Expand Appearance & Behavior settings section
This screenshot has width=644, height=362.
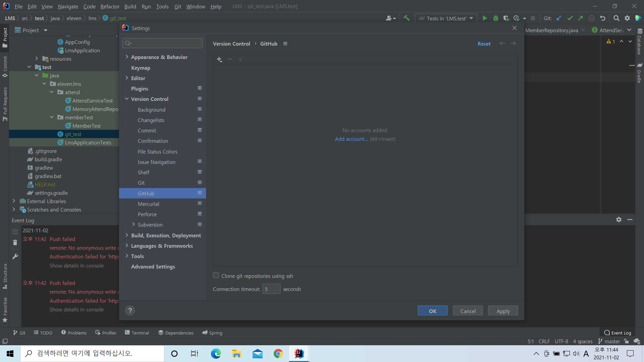(x=127, y=57)
